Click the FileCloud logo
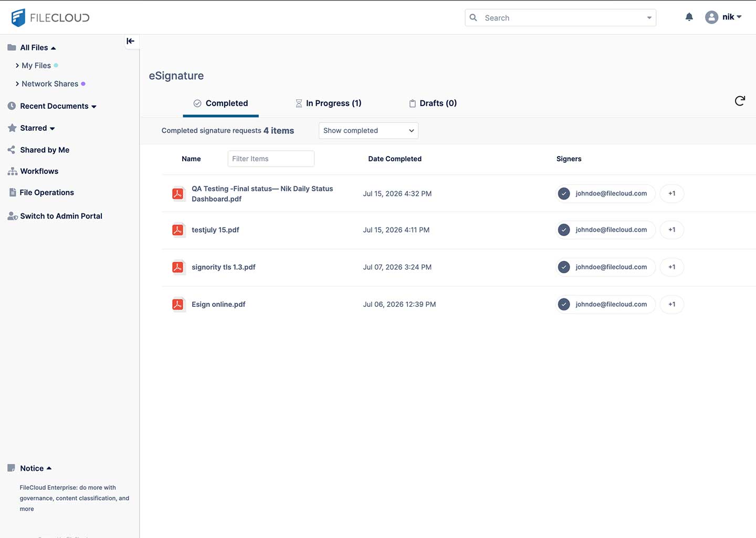The width and height of the screenshot is (756, 538). (50, 17)
